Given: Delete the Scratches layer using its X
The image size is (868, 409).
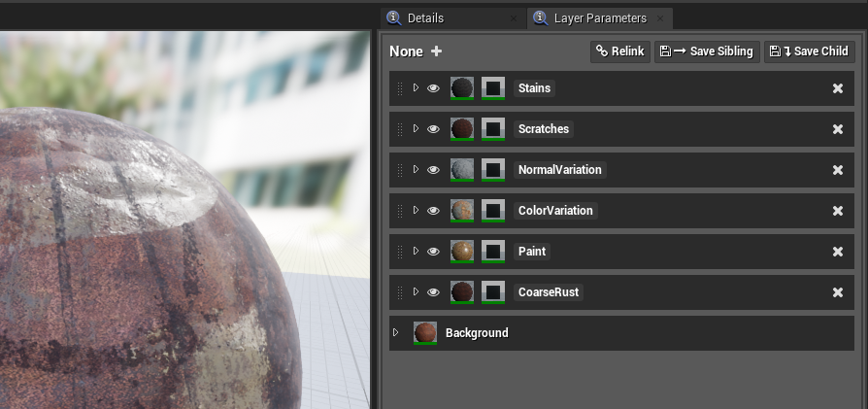Looking at the screenshot, I should click(838, 129).
